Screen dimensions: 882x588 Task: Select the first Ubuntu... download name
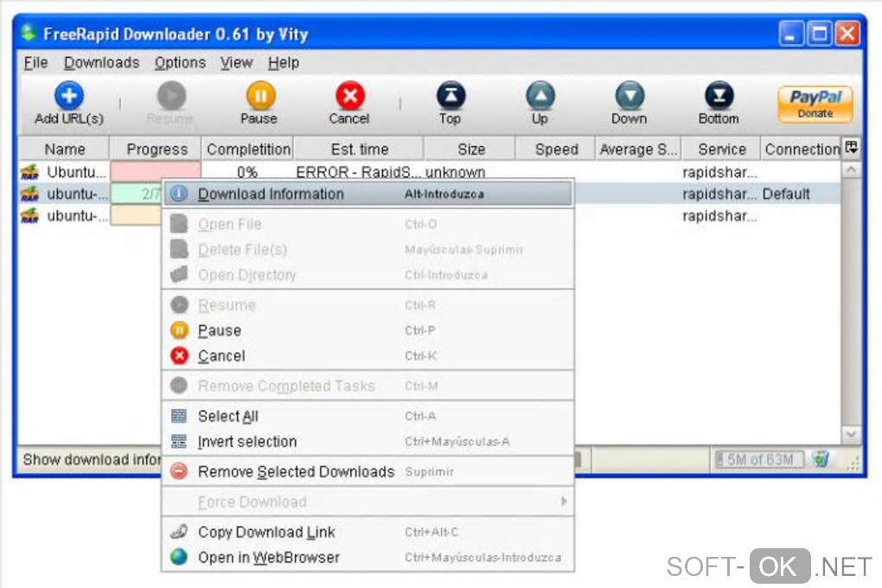(x=76, y=171)
